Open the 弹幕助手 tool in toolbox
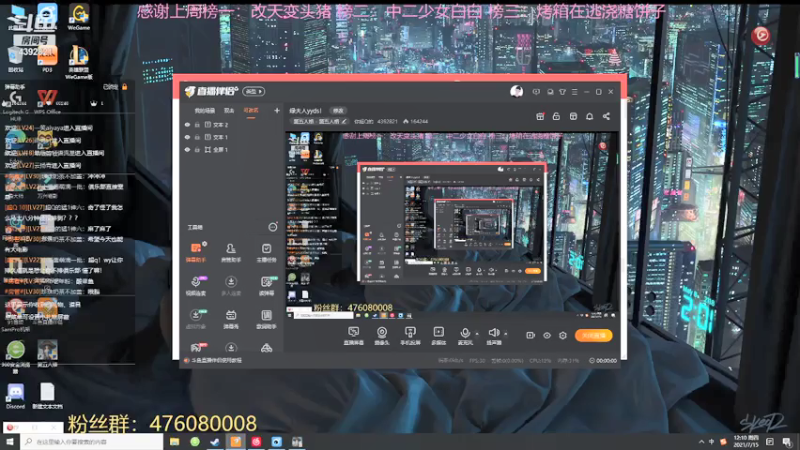The width and height of the screenshot is (800, 450). (196, 252)
